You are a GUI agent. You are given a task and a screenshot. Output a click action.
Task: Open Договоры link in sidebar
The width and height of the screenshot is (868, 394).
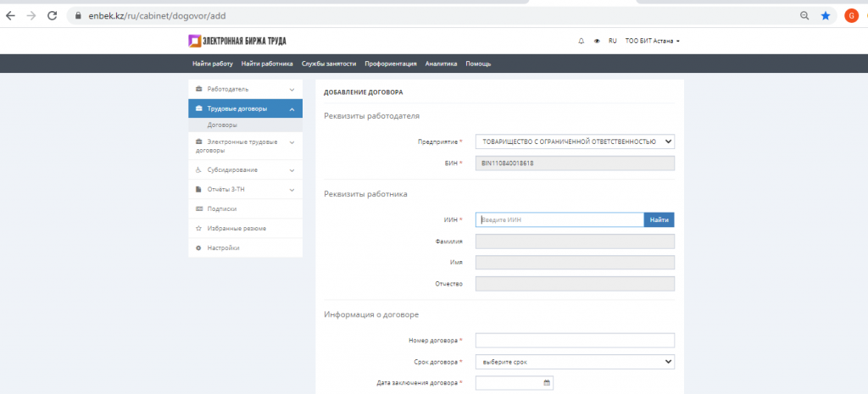[x=222, y=125]
